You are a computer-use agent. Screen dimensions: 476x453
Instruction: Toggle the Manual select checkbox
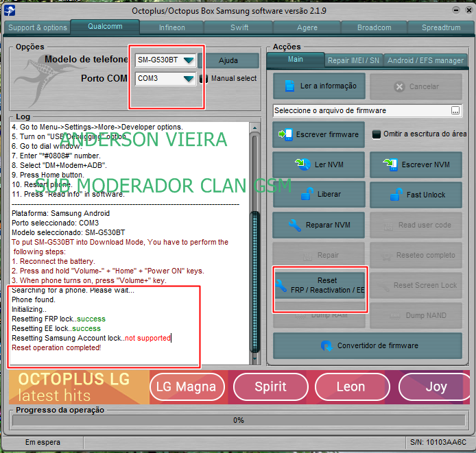coord(204,79)
